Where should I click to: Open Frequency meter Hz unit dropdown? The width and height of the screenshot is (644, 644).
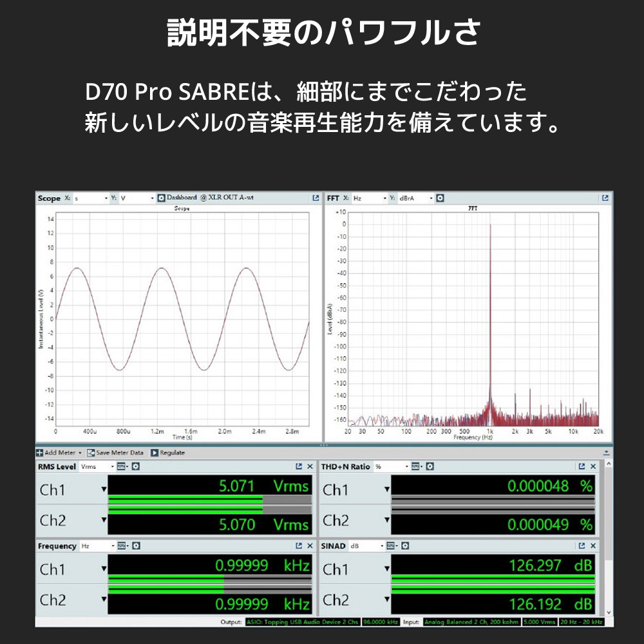click(x=98, y=545)
